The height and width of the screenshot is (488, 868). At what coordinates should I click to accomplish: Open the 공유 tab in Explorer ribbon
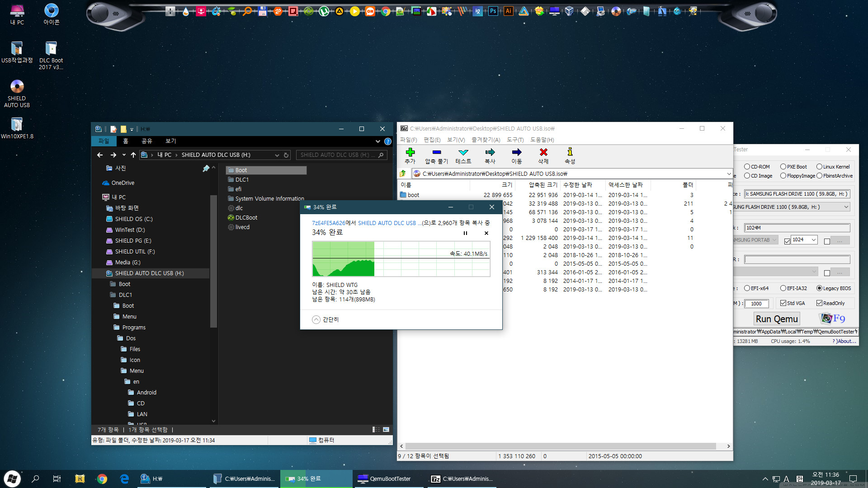[x=147, y=141]
